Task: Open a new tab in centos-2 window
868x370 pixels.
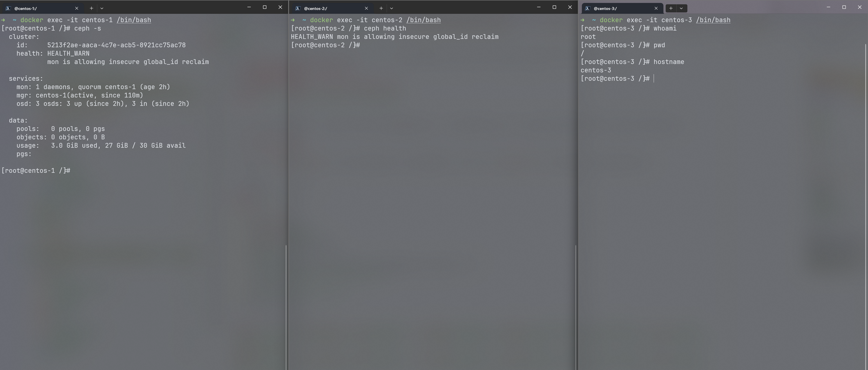Action: click(381, 8)
